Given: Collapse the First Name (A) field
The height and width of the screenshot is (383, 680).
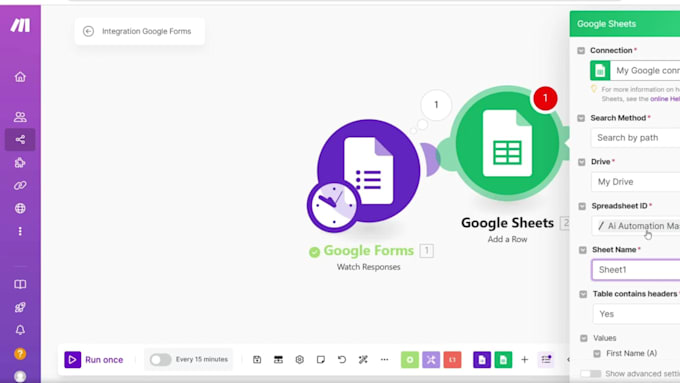Looking at the screenshot, I should pyautogui.click(x=597, y=354).
